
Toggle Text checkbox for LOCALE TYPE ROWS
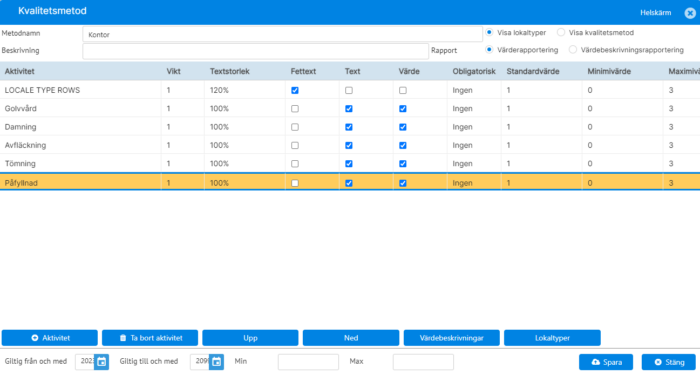click(349, 90)
